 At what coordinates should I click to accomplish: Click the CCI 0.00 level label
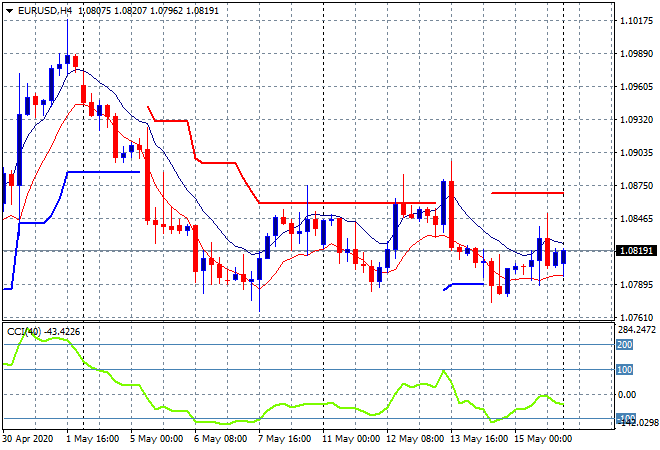627,394
